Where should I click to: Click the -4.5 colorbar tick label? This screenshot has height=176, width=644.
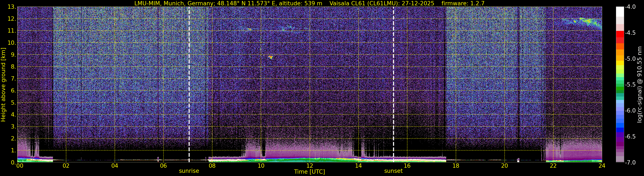point(630,33)
